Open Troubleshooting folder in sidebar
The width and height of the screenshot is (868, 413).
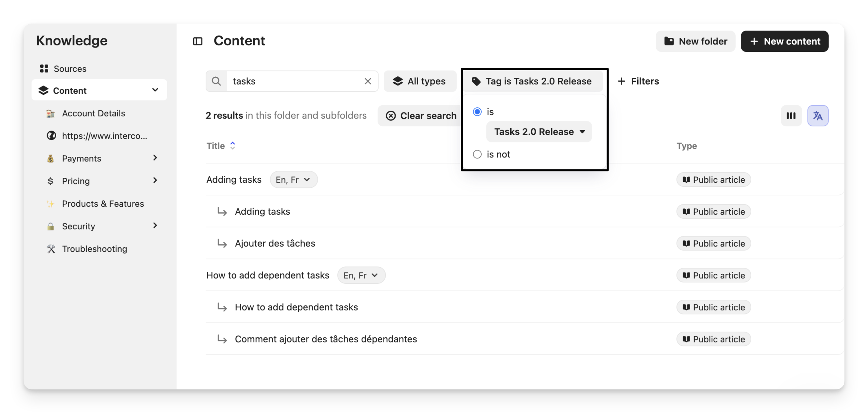click(94, 249)
